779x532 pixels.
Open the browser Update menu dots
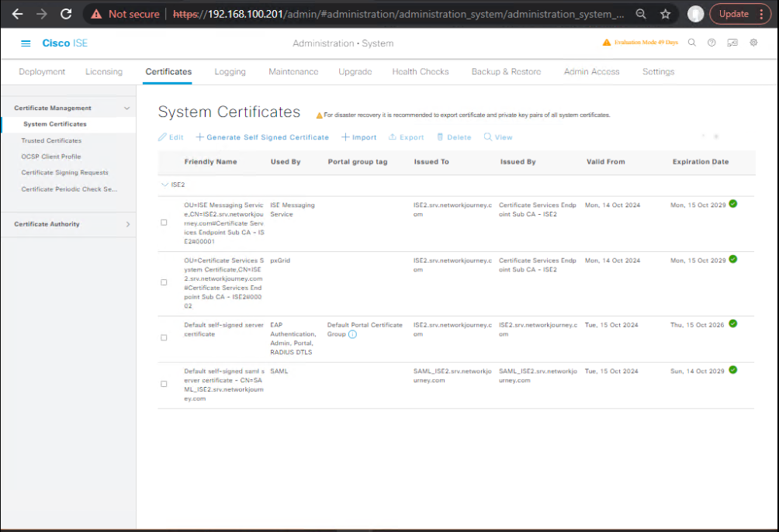click(x=761, y=14)
